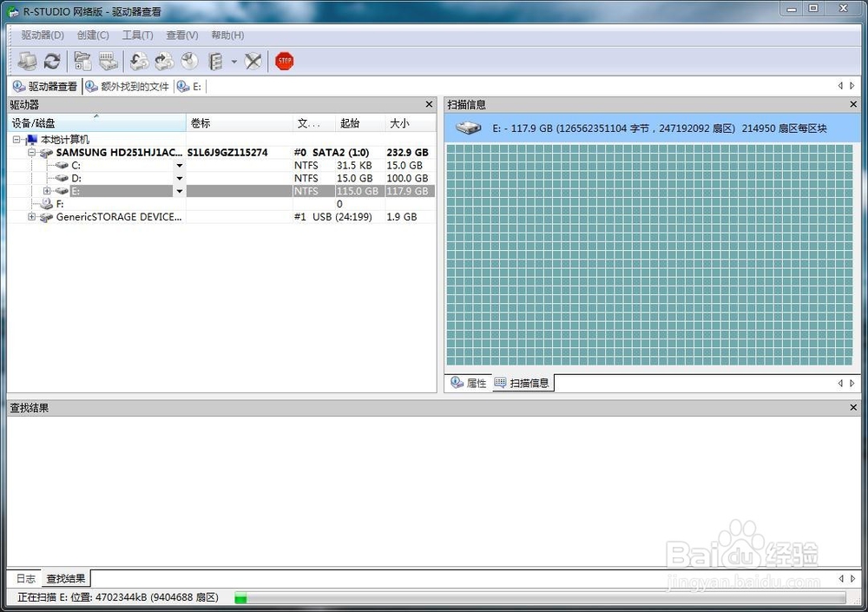Switch to the 属性 tab
Image resolution: width=868 pixels, height=612 pixels.
coord(469,383)
